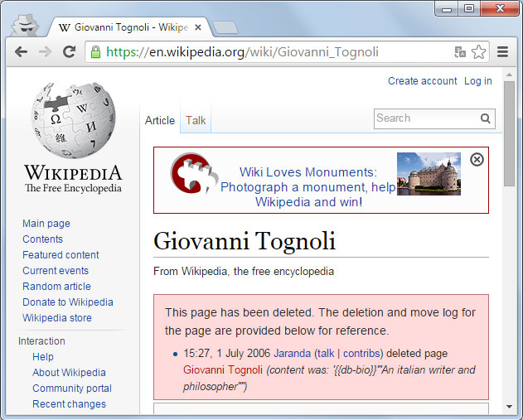The image size is (523, 420).
Task: Open the Create account link
Action: click(x=422, y=81)
